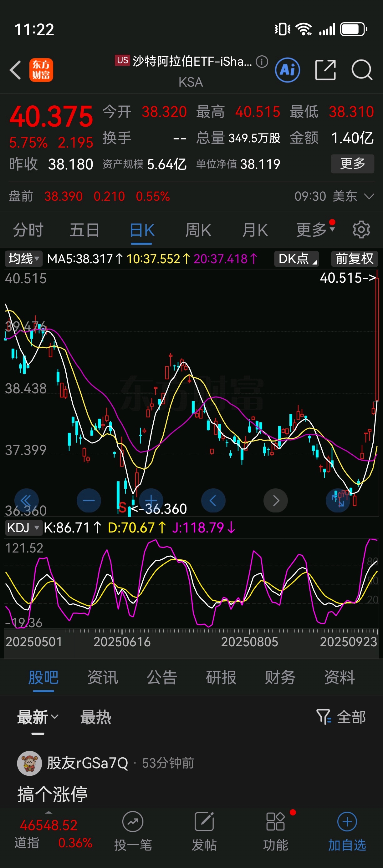Image resolution: width=383 pixels, height=868 pixels.
Task: Open the 公告 tab
Action: pos(162,677)
